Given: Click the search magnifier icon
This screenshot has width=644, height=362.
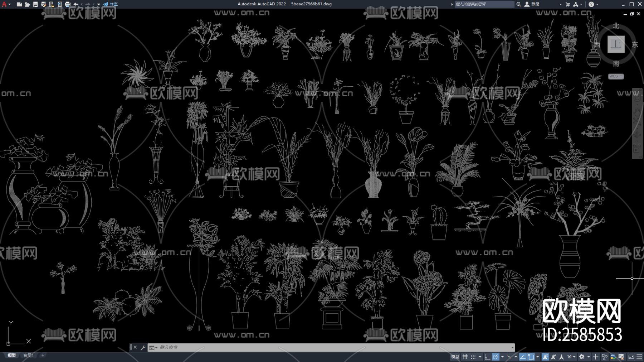Looking at the screenshot, I should click(x=518, y=4).
